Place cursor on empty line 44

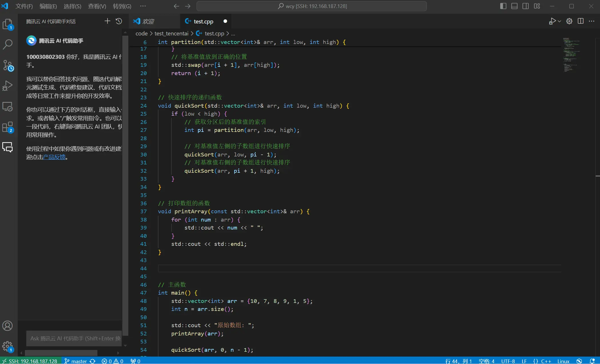coord(359,268)
